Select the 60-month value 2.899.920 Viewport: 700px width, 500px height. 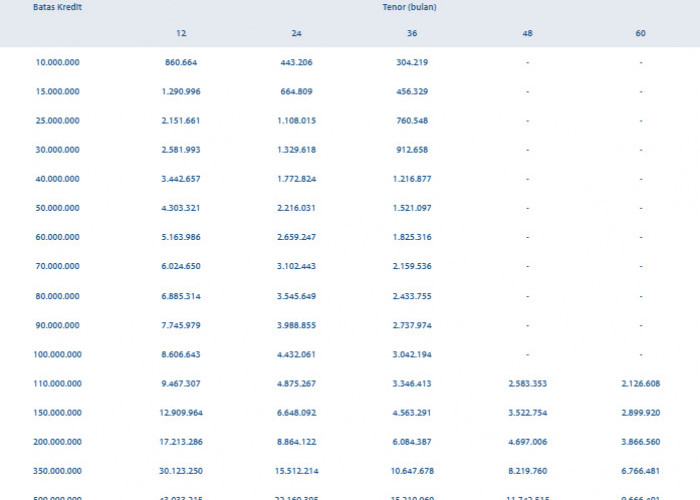[641, 412]
